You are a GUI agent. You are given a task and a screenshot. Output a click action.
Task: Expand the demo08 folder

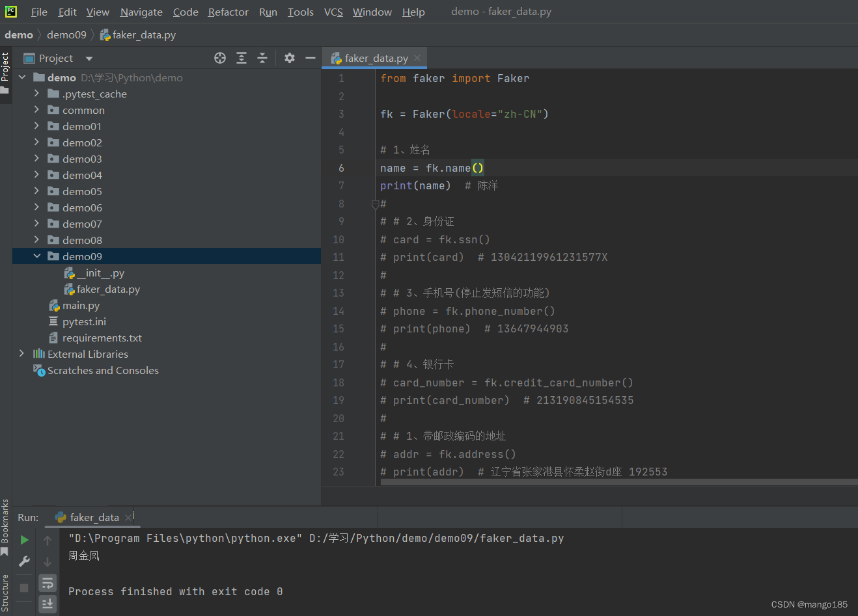pyautogui.click(x=36, y=240)
